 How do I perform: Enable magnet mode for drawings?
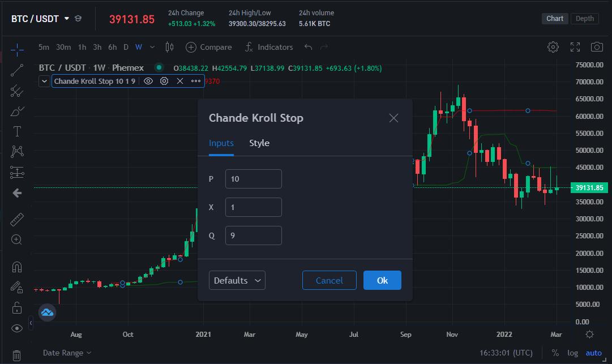click(x=17, y=266)
